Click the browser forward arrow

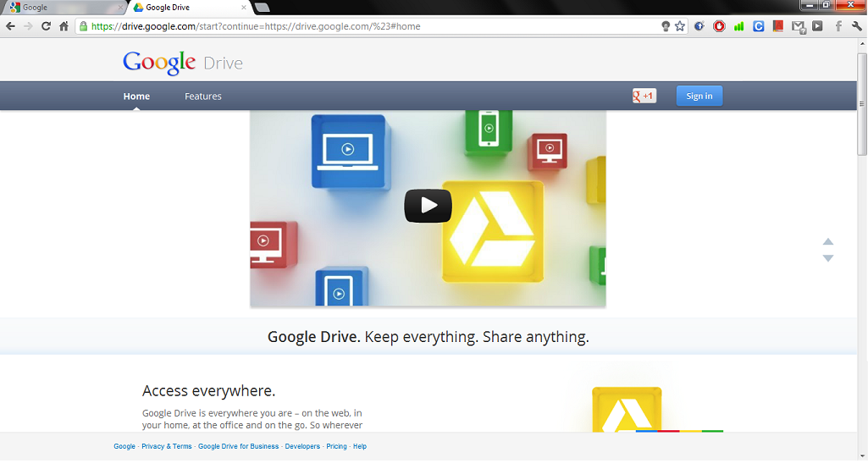click(x=28, y=26)
